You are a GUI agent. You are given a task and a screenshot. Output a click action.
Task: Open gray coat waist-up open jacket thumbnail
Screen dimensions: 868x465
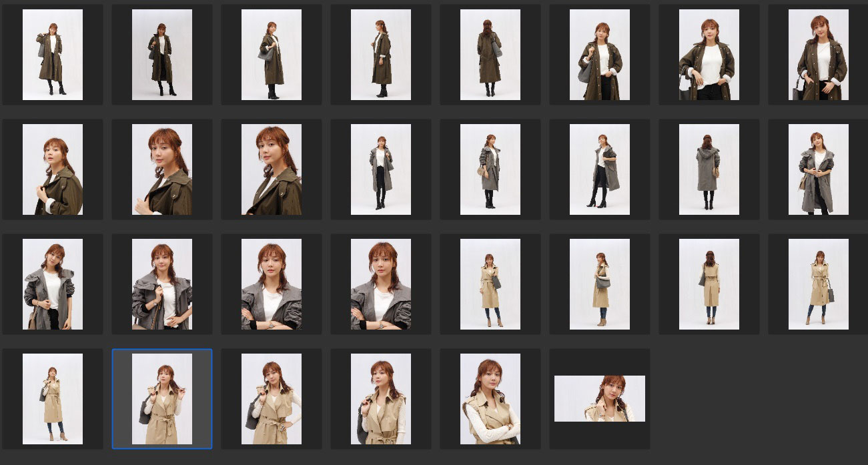click(52, 284)
